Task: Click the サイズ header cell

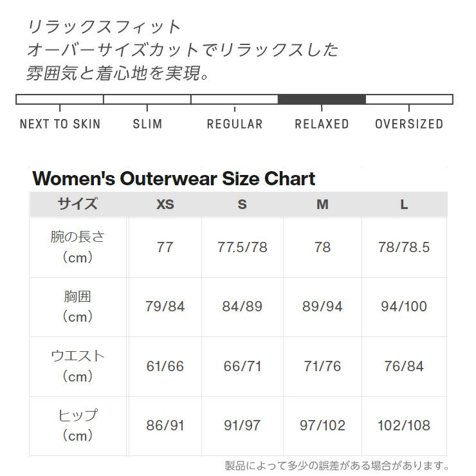Action: pos(78,205)
